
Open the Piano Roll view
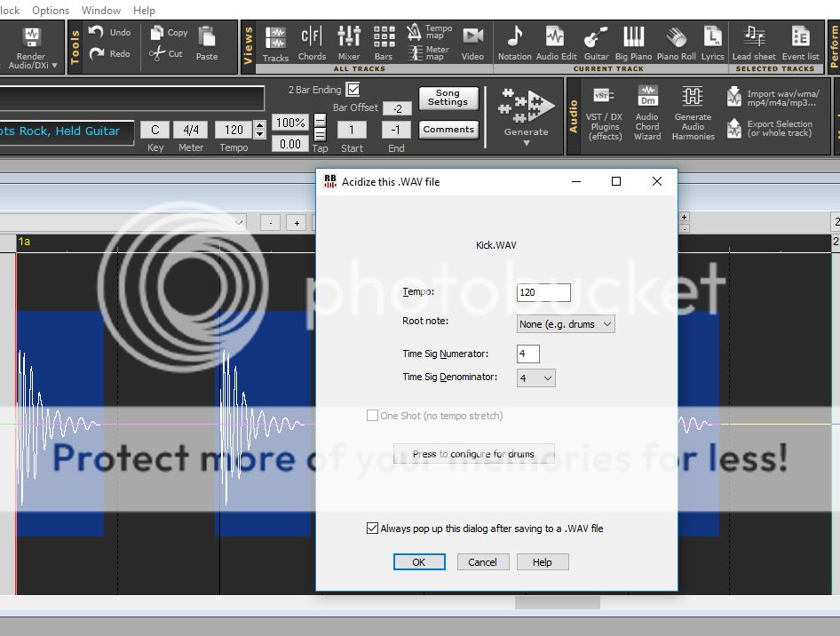(x=676, y=44)
